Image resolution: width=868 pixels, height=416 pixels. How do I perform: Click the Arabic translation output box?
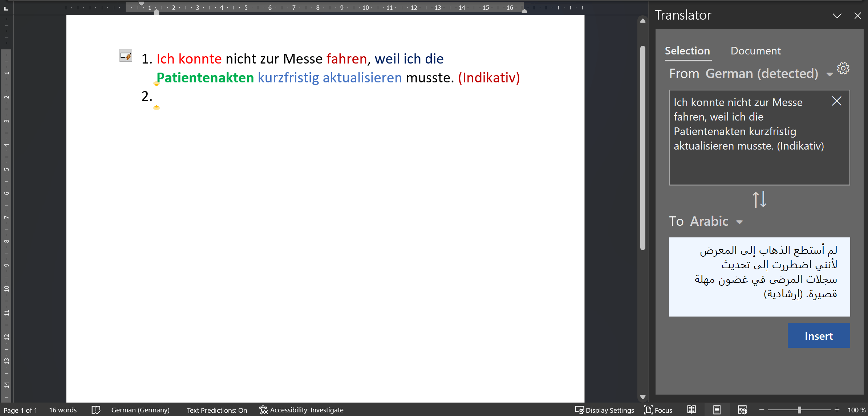click(x=759, y=277)
